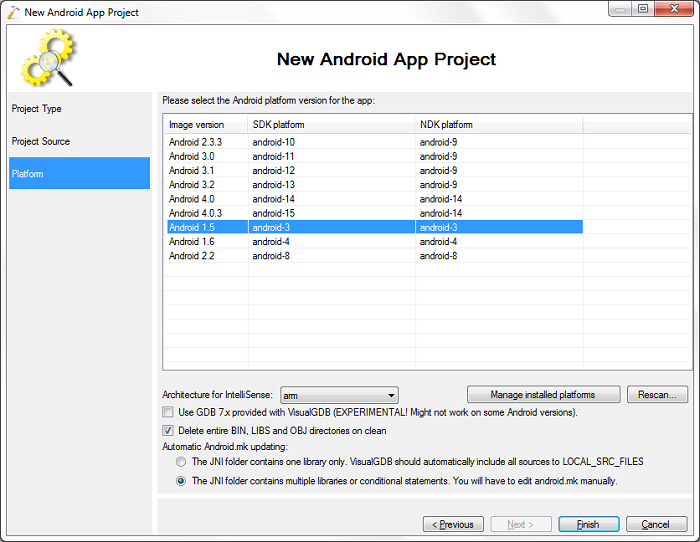This screenshot has height=542, width=700.
Task: Select the Android 1.6 row
Action: tap(375, 242)
